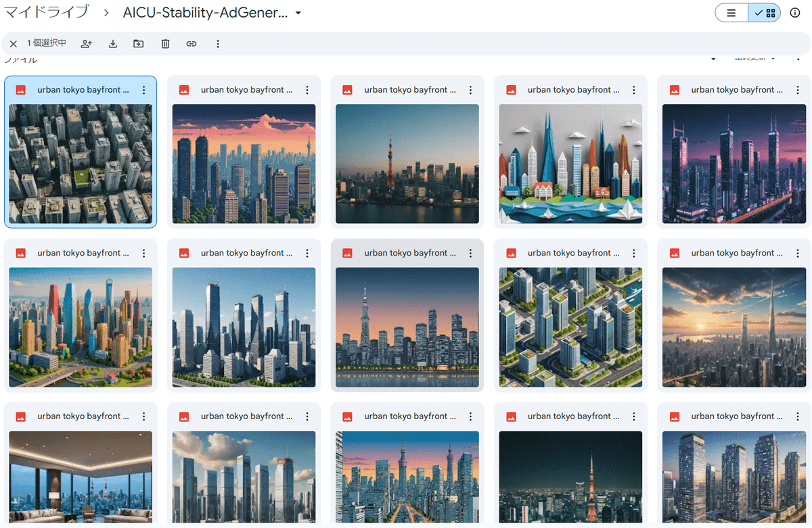This screenshot has width=812, height=528.
Task: Click file name on isometric city roads card
Action: tap(574, 254)
